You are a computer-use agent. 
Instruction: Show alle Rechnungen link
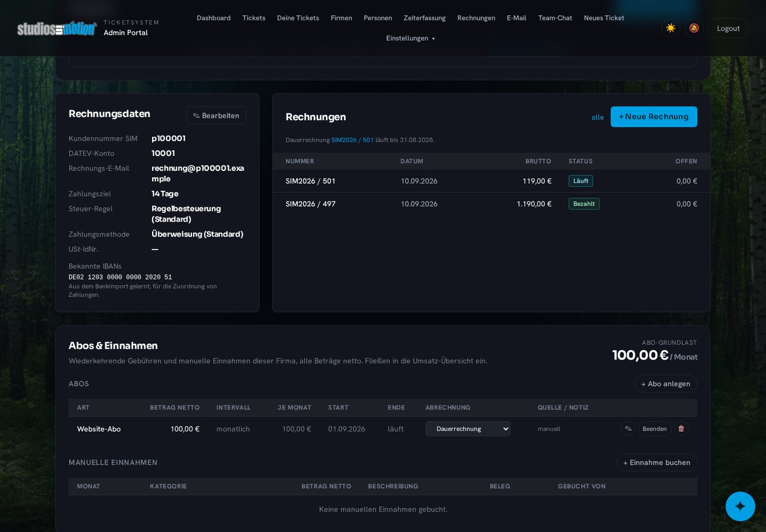[x=597, y=117]
